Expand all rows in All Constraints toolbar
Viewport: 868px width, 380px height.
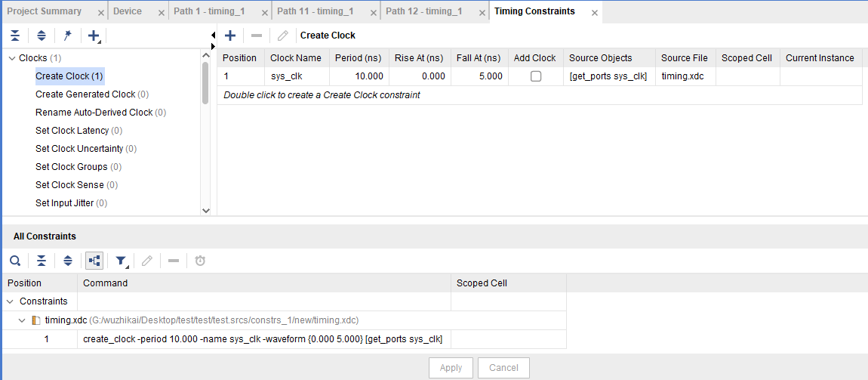click(68, 261)
